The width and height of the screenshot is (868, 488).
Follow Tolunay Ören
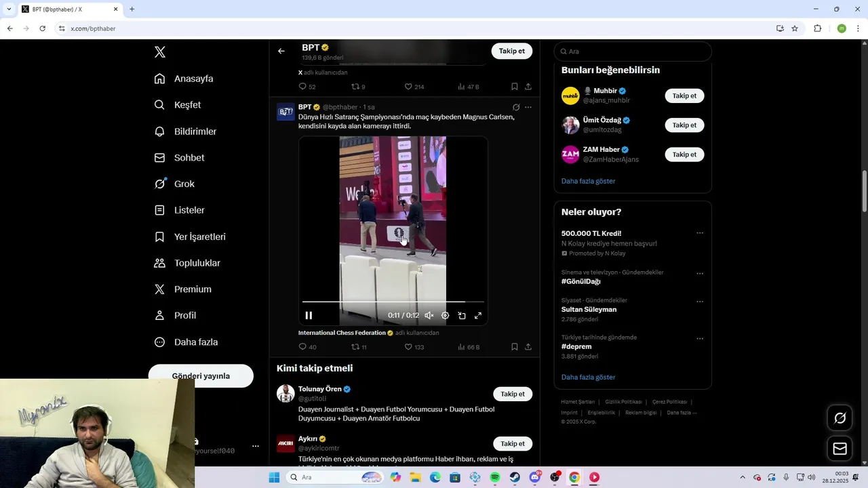click(x=513, y=394)
